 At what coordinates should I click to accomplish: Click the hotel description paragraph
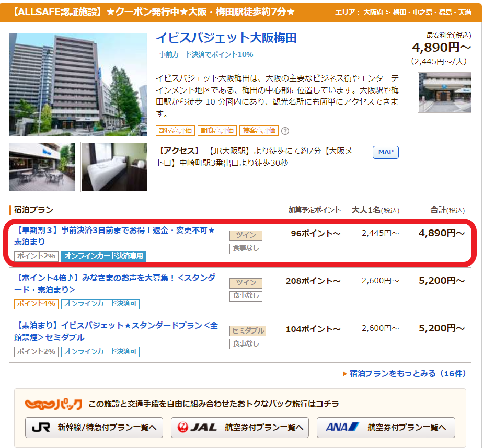pos(277,96)
